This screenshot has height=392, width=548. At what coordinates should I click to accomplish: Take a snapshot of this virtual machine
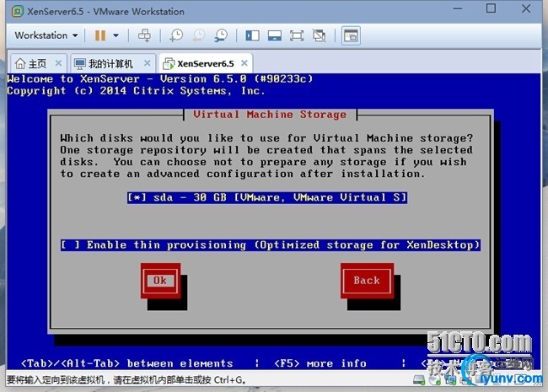coord(176,35)
